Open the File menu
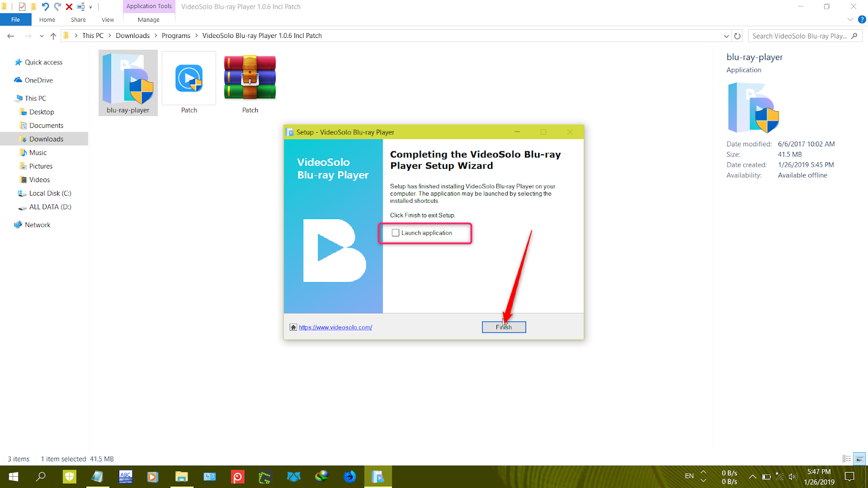 16,20
